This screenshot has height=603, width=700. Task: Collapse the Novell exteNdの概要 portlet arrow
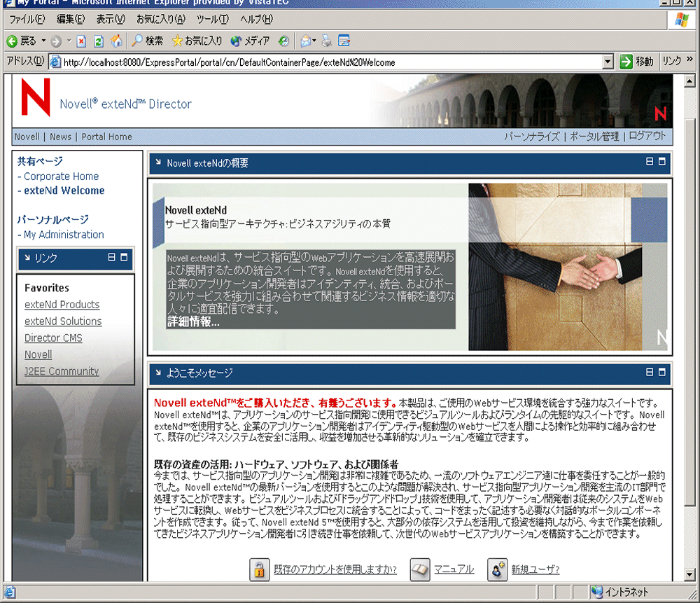pos(158,162)
